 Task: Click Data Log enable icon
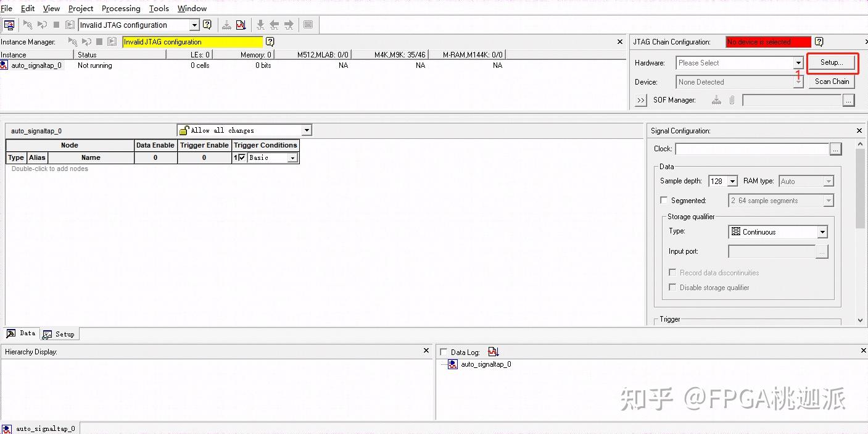[x=493, y=352]
